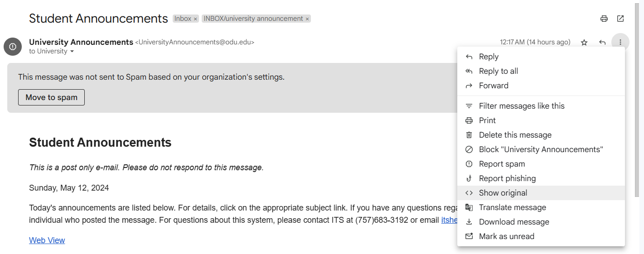Select Filter messages like this
644x254 pixels.
pos(522,106)
